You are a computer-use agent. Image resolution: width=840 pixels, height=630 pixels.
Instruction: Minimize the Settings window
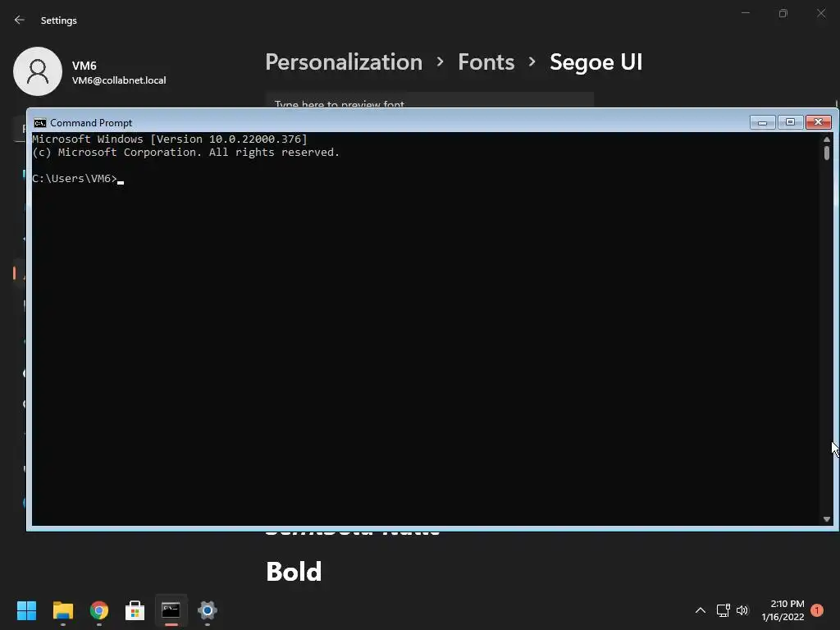tap(745, 13)
